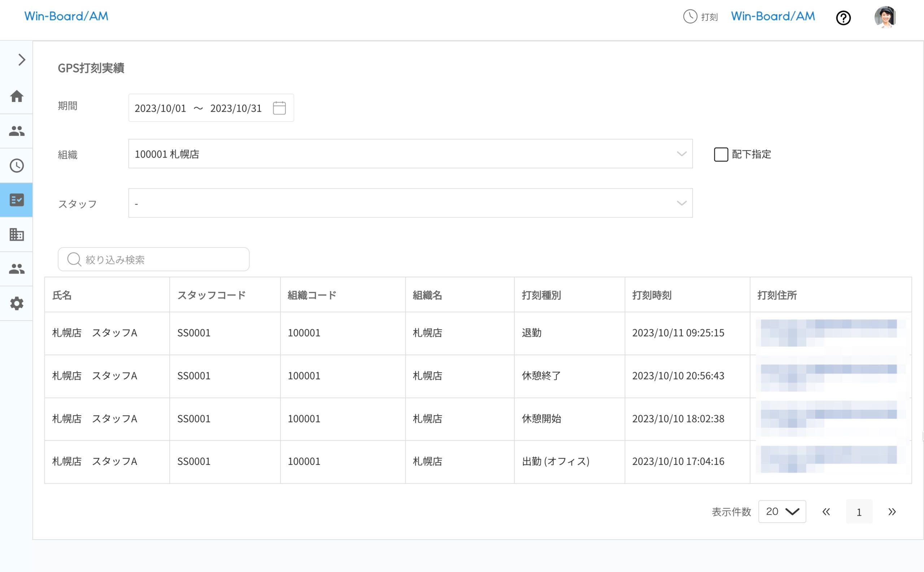The width and height of the screenshot is (924, 572).
Task: Go to next page with the » button
Action: tap(892, 511)
